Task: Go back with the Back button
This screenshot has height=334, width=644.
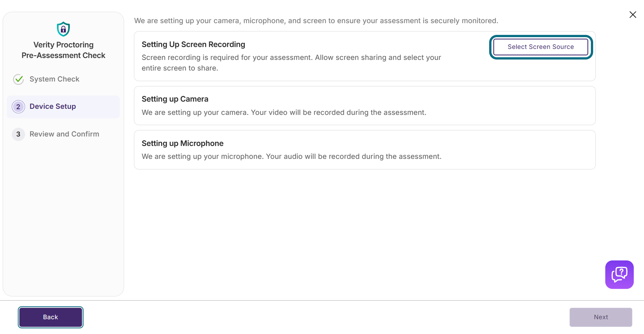Action: click(x=50, y=317)
